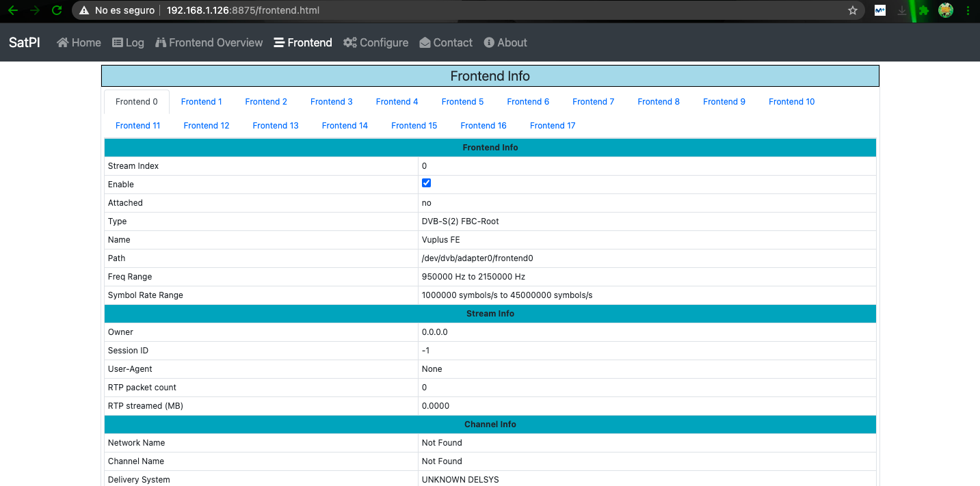Image resolution: width=980 pixels, height=486 pixels.
Task: Click the About info icon
Action: (x=489, y=42)
